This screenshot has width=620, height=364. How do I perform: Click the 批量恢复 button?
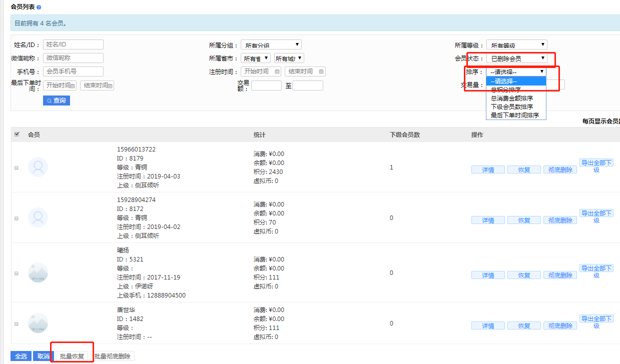coord(72,356)
